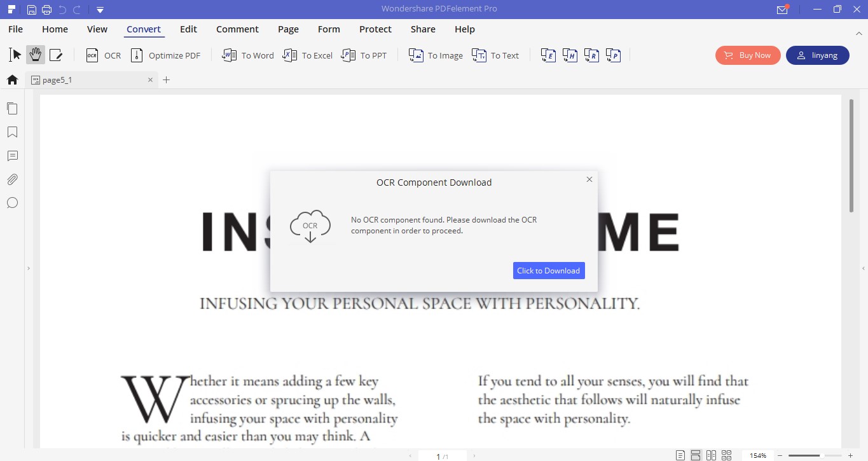Open the Bookmarks panel
868x461 pixels.
11,132
